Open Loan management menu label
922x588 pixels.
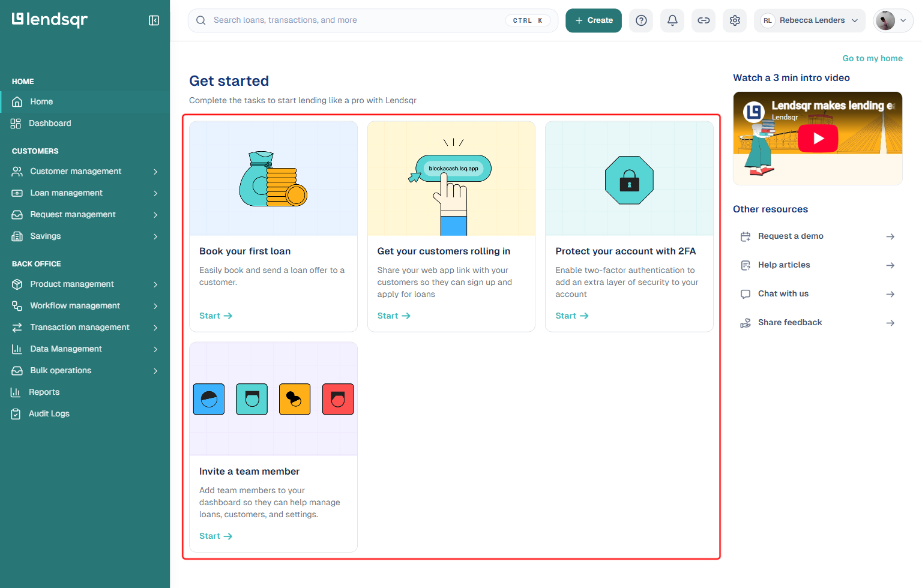tap(67, 193)
